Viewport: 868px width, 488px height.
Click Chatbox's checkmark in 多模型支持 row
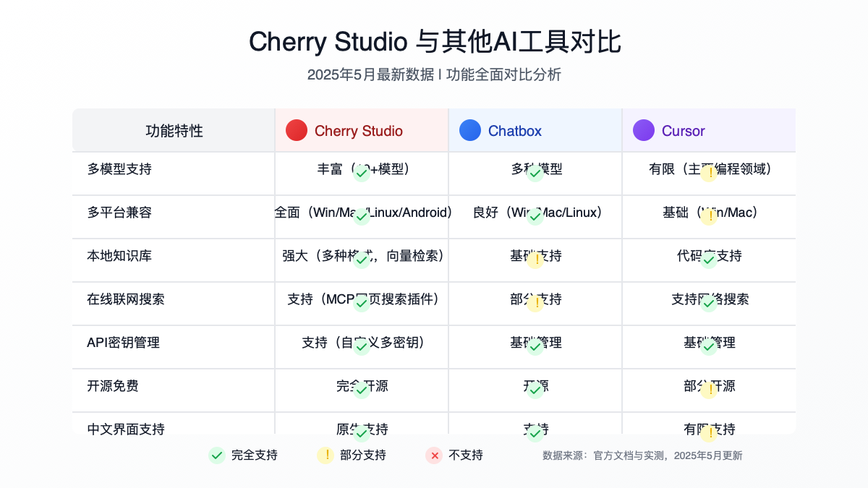535,174
